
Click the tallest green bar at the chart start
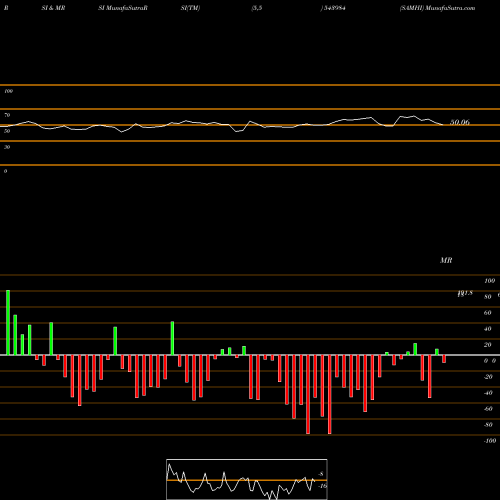coord(8,323)
